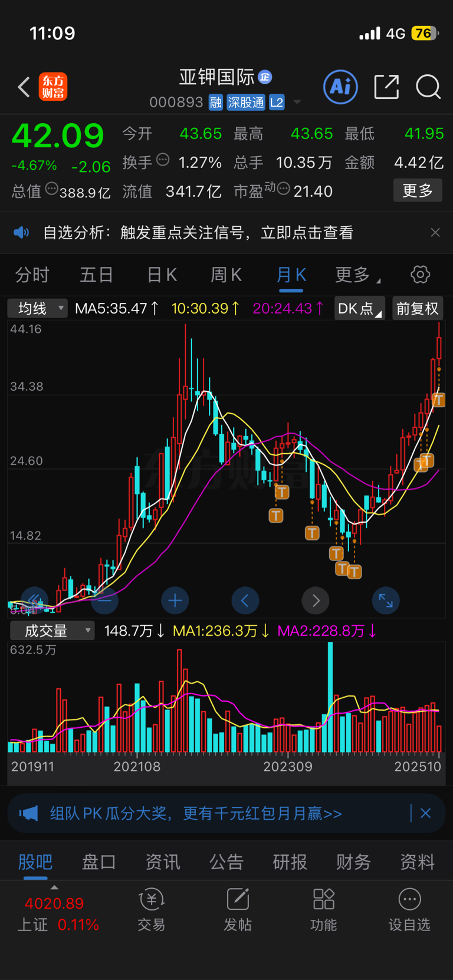Switch to the 分时 tab
The height and width of the screenshot is (980, 453).
32,275
